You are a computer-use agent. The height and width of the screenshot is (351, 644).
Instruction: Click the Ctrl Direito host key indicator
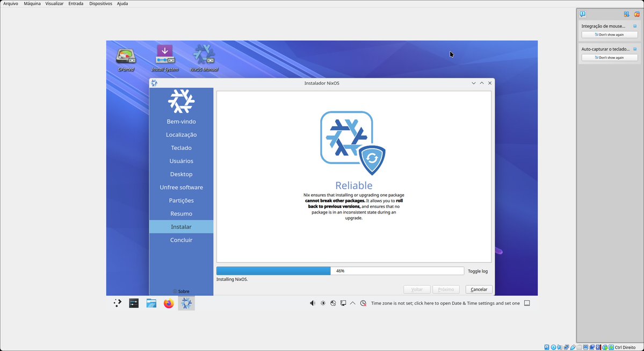point(625,347)
